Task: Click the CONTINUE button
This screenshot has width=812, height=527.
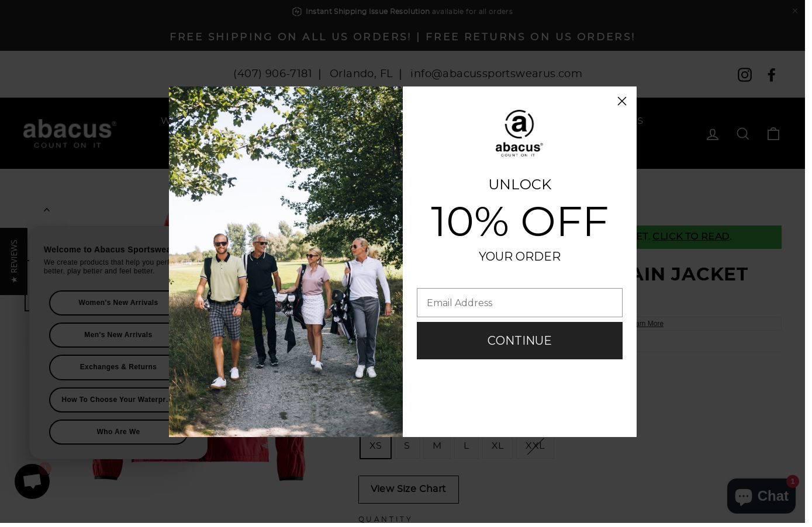Action: pyautogui.click(x=520, y=341)
